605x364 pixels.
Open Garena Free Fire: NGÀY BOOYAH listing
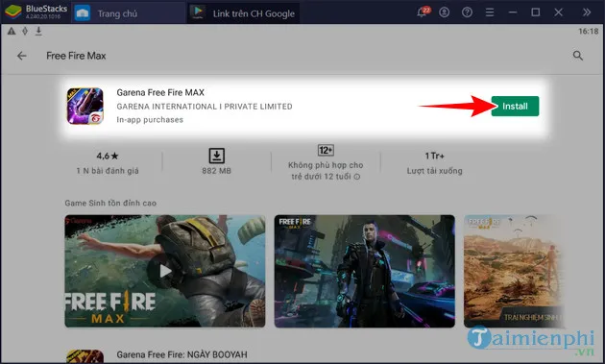pyautogui.click(x=181, y=354)
